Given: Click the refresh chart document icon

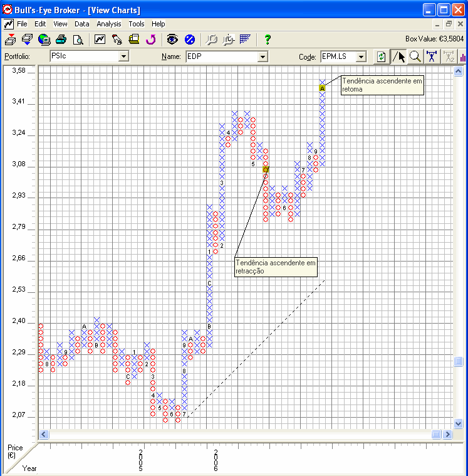Looking at the screenshot, I should (x=382, y=57).
